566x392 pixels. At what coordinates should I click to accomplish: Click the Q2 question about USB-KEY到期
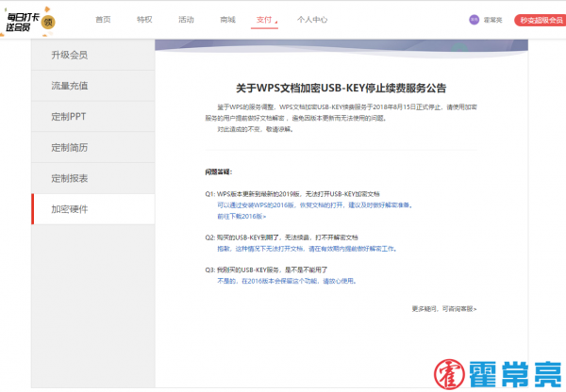(x=281, y=237)
